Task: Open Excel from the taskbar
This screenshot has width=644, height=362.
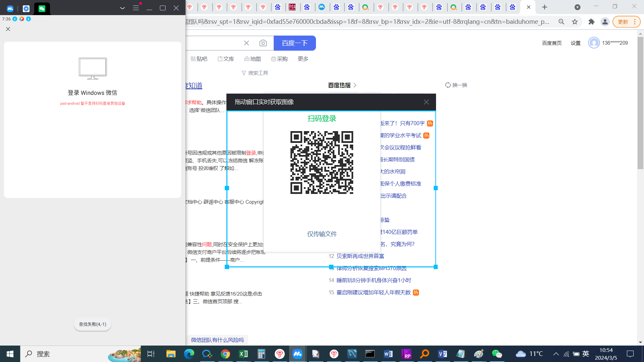Action: point(243,354)
